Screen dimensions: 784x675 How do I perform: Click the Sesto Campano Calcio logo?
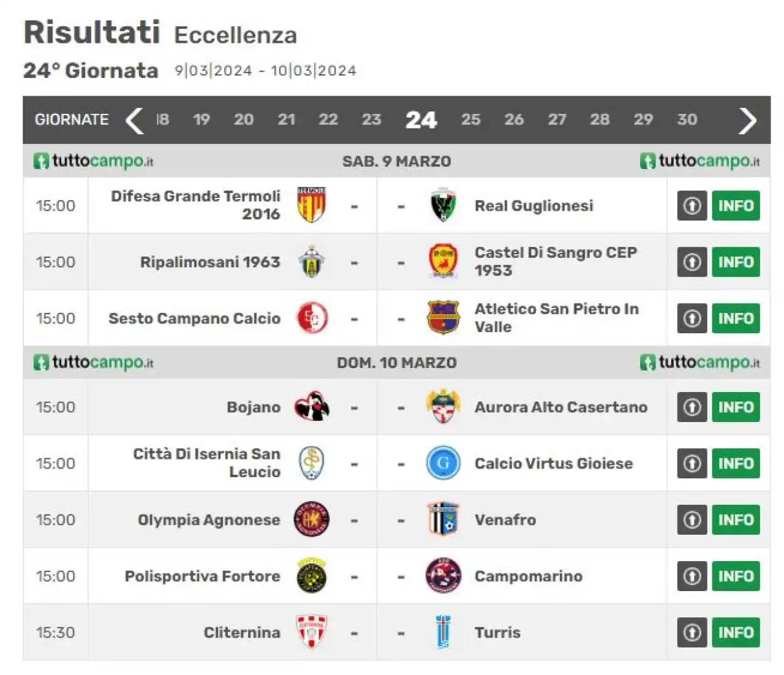point(312,318)
